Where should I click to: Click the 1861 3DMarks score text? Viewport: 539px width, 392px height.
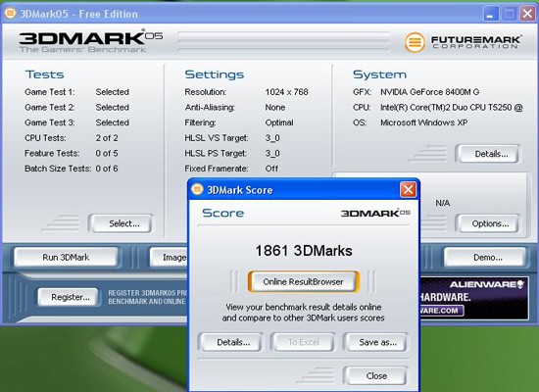pos(304,251)
